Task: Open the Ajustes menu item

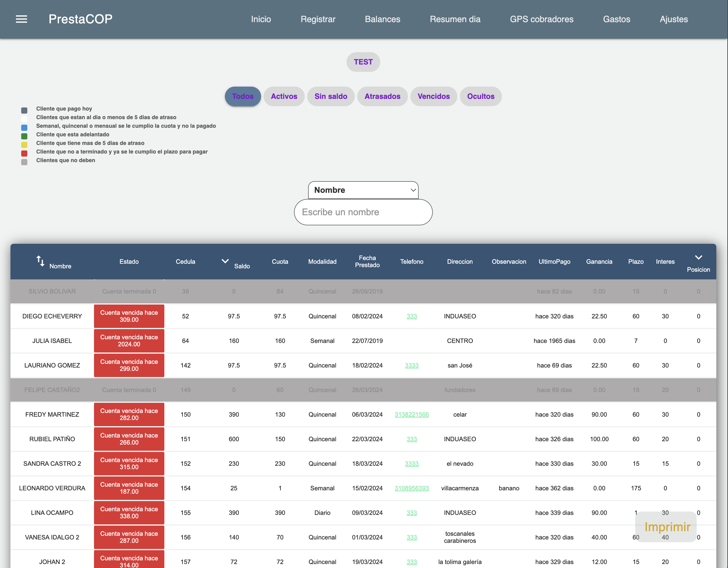Action: [673, 19]
